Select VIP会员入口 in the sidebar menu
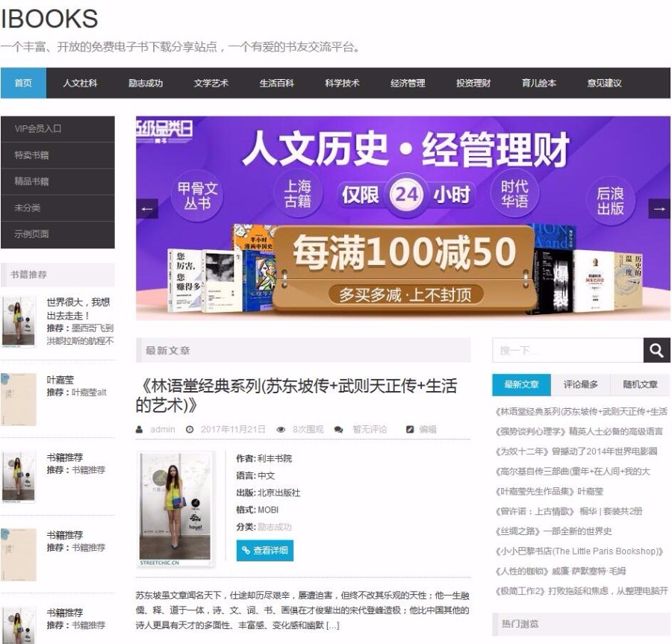 pos(57,129)
